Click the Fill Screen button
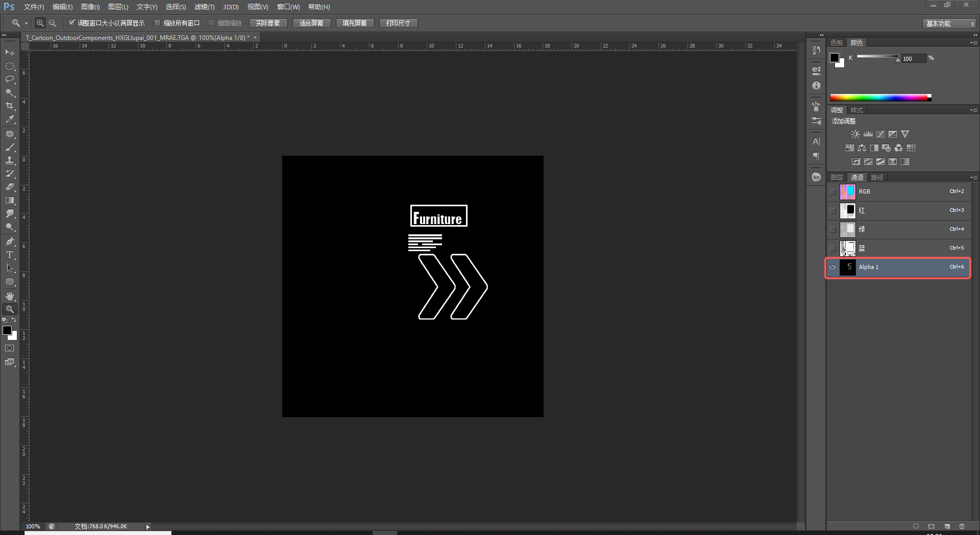 [355, 23]
